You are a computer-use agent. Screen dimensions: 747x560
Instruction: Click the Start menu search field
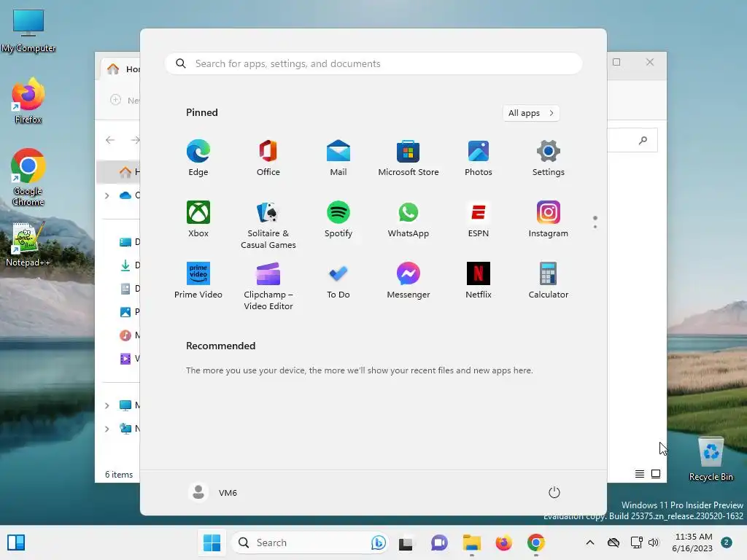(x=373, y=64)
